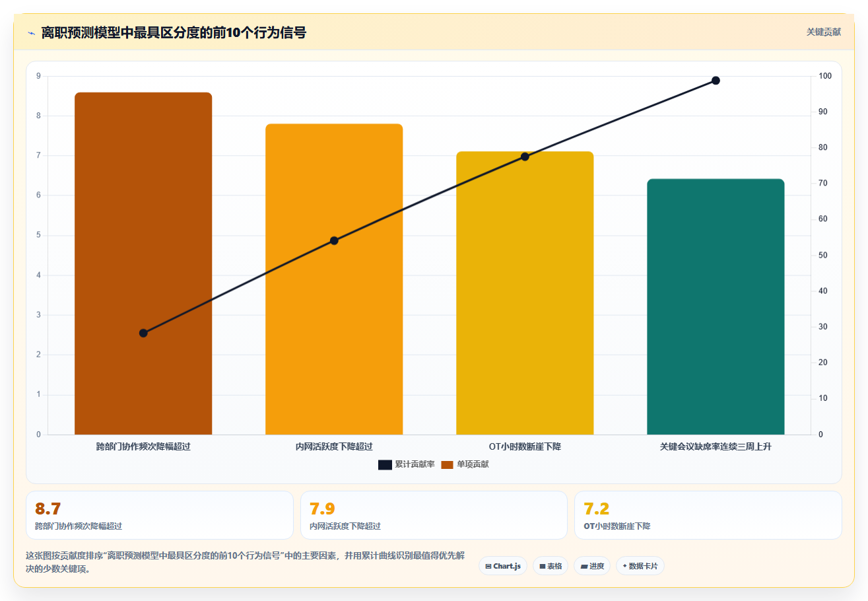Click the chart title 离职预测模型中最具区分度的前10个行为信号
Screen dimensions: 868x601
[x=174, y=32]
